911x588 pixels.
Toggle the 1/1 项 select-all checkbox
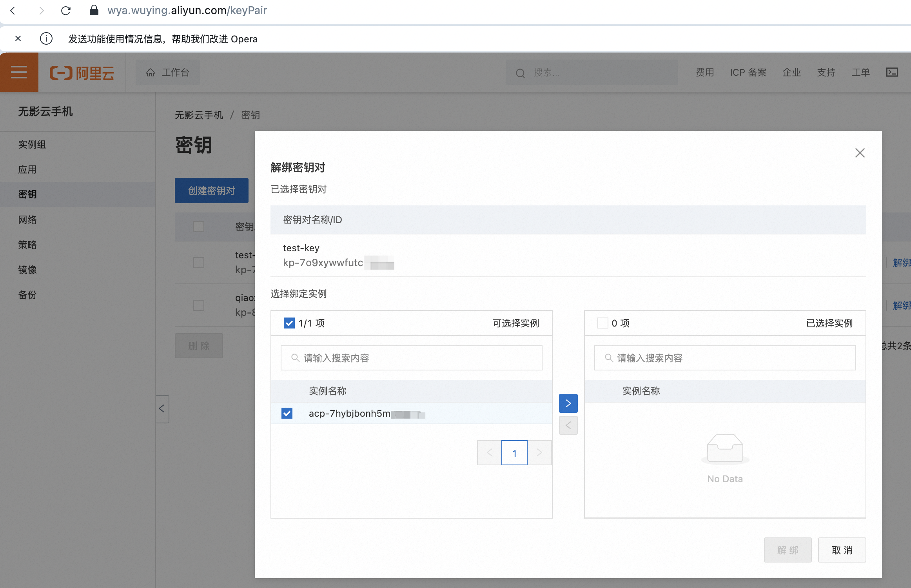289,323
